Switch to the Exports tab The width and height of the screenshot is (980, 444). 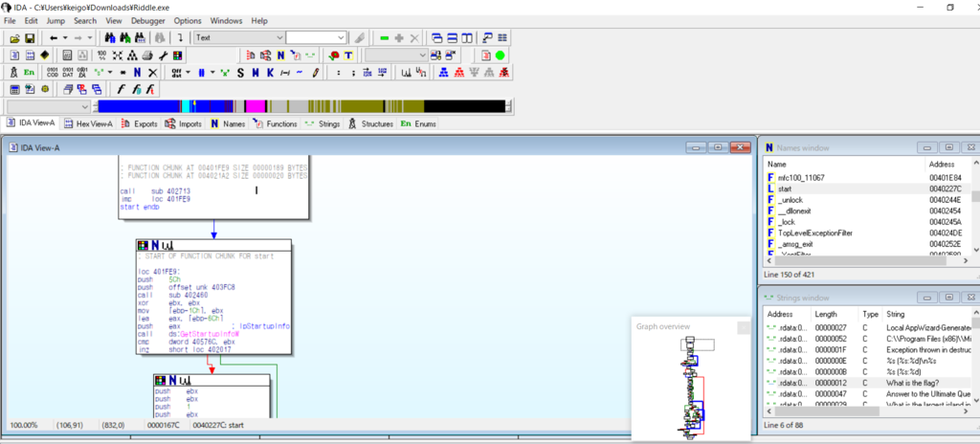(x=139, y=123)
